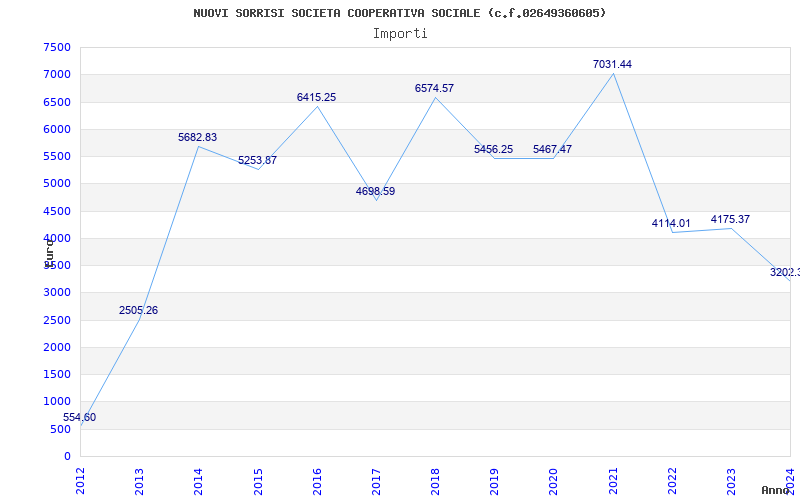Select the 6574.57 data label
800x500 pixels.
click(434, 88)
